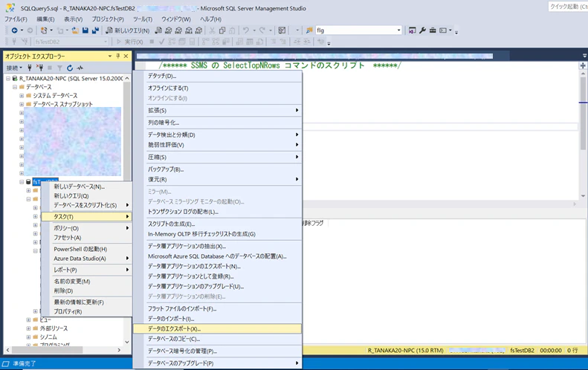Click the query editor vertical scrollbar
The width and height of the screenshot is (588, 370).
click(x=583, y=135)
